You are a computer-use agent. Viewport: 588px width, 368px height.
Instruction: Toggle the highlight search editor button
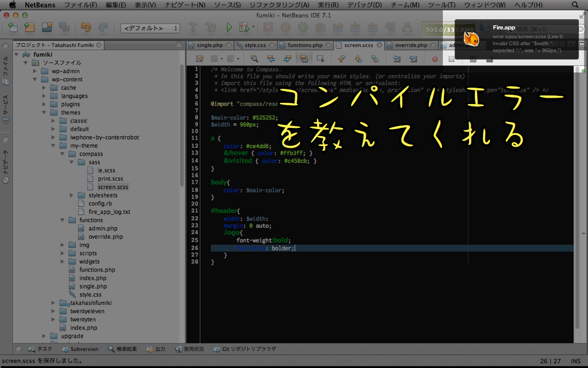click(x=303, y=58)
